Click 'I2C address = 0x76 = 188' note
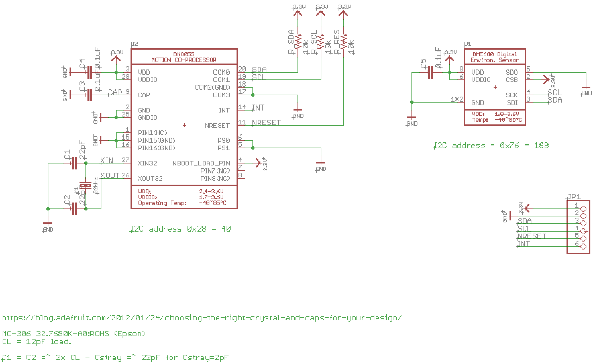Screen dimensions: 595x364 pyautogui.click(x=491, y=145)
